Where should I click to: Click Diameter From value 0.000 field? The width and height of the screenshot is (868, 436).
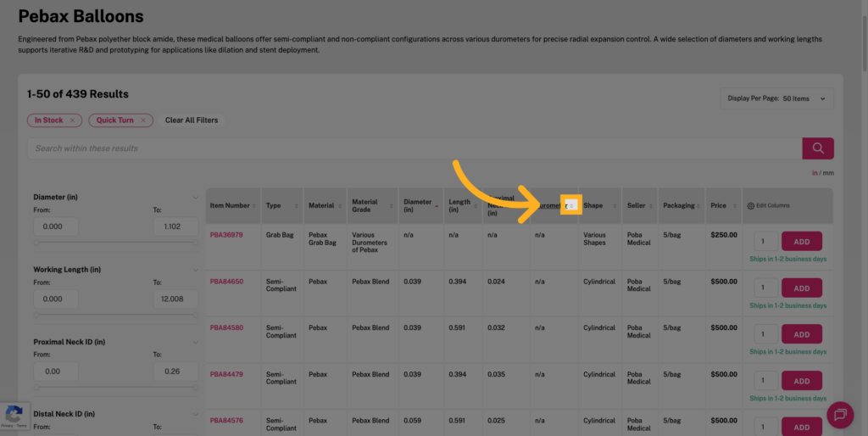pos(56,226)
